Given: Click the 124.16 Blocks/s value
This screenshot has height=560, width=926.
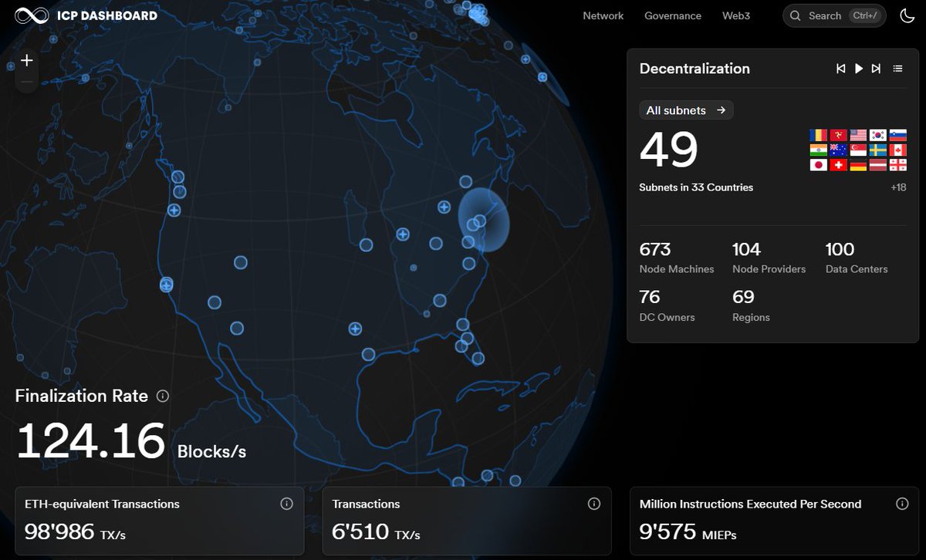Looking at the screenshot, I should [x=130, y=441].
